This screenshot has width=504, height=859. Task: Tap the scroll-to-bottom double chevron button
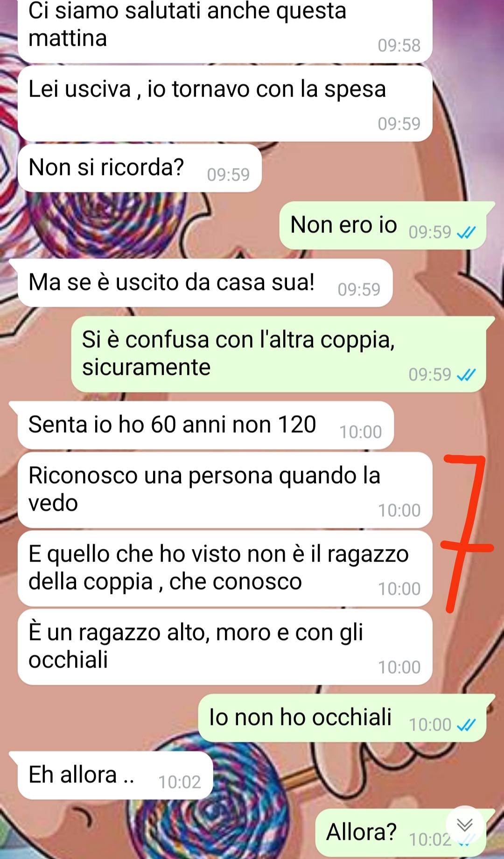point(464,825)
